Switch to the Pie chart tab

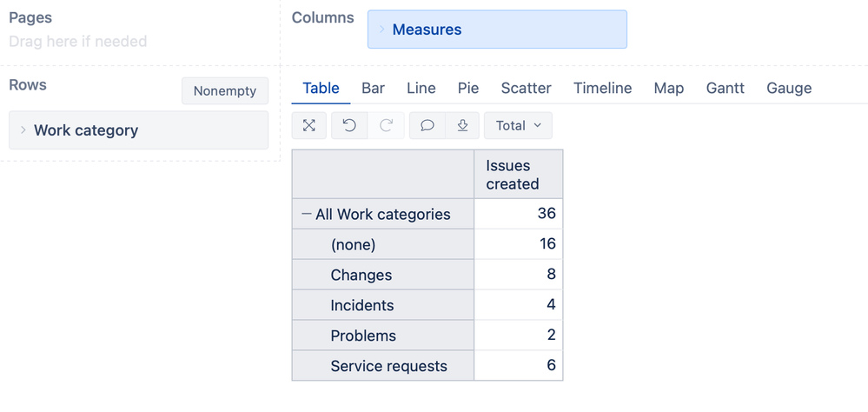point(468,88)
